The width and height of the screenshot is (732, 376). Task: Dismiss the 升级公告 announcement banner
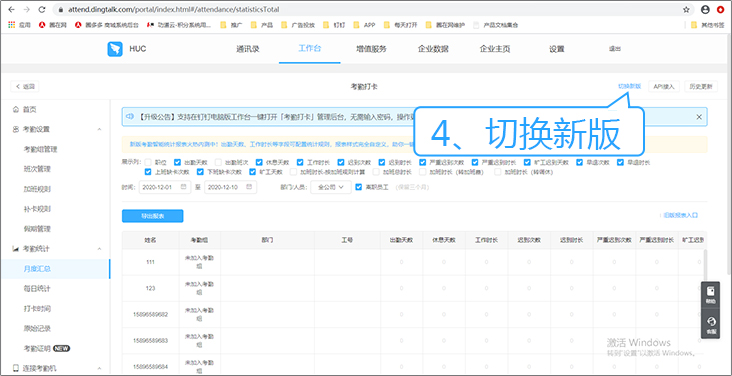(699, 117)
